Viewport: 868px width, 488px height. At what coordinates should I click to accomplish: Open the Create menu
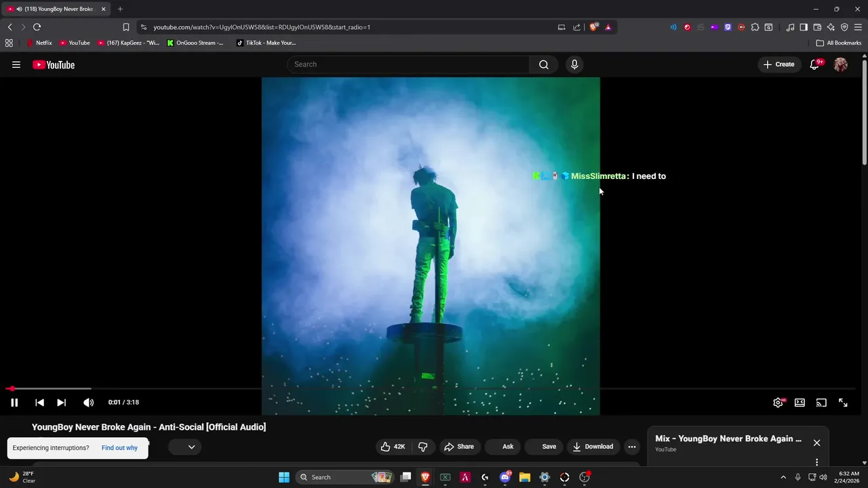[x=778, y=64]
